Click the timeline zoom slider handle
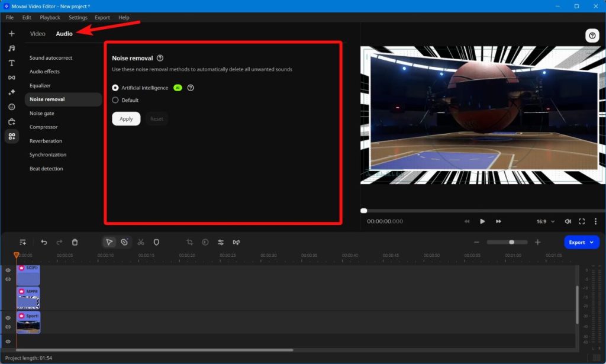Image resolution: width=606 pixels, height=364 pixels. click(511, 242)
